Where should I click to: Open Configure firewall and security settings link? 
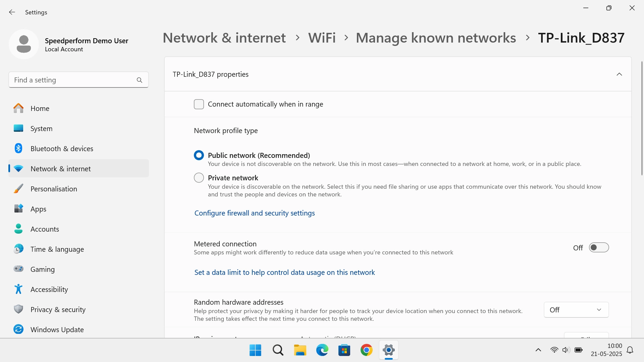(255, 213)
